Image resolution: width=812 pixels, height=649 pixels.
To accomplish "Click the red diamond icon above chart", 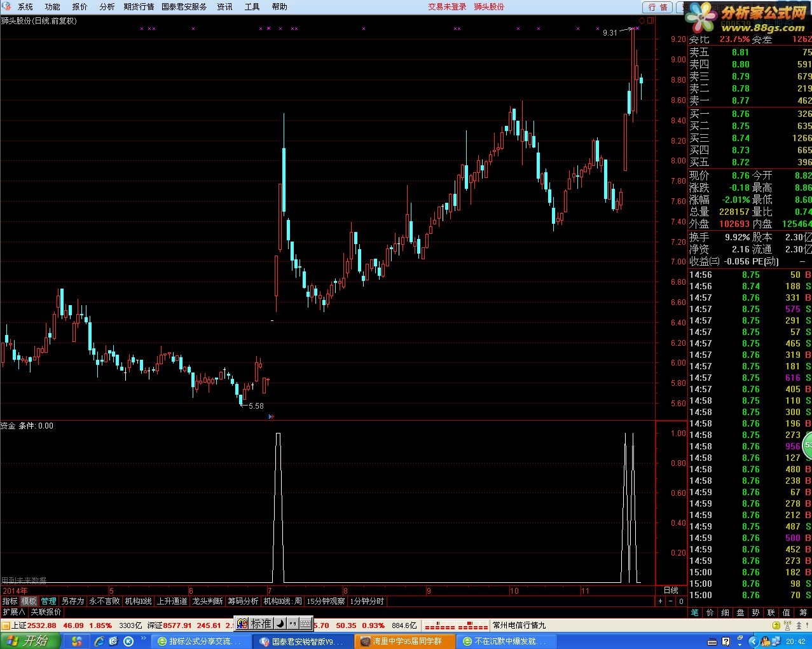I will pos(642,21).
